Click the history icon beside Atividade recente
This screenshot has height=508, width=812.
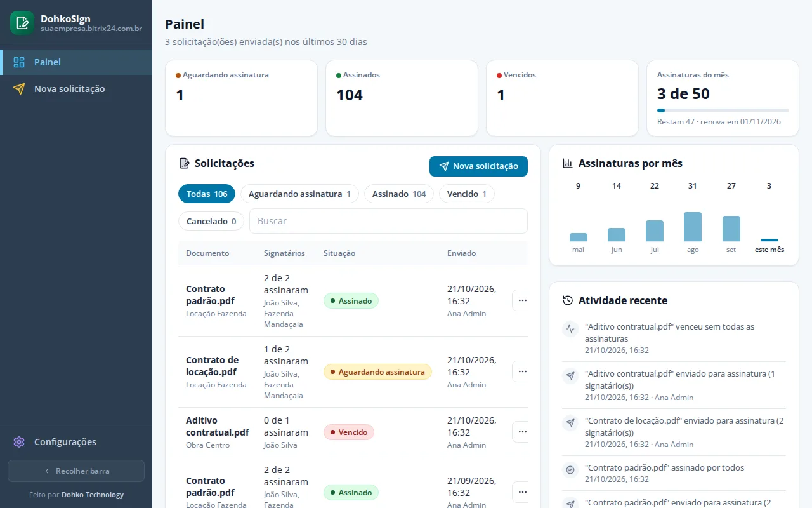click(x=568, y=300)
